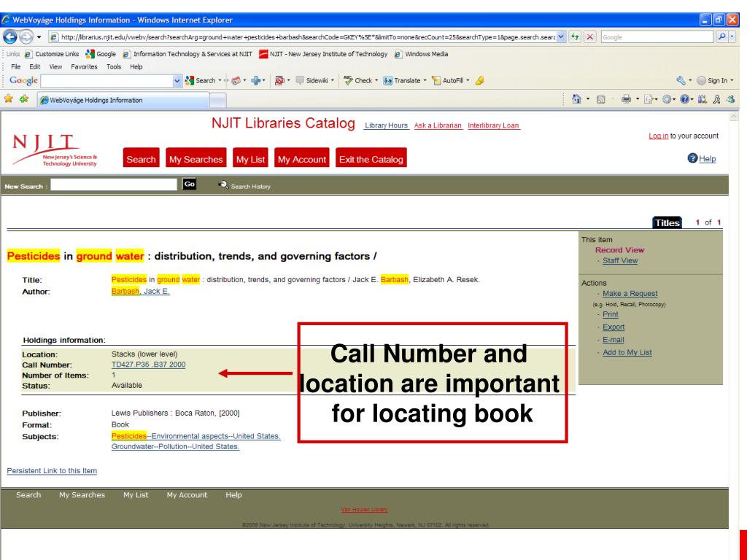Click the Print icon in command bar

626,99
